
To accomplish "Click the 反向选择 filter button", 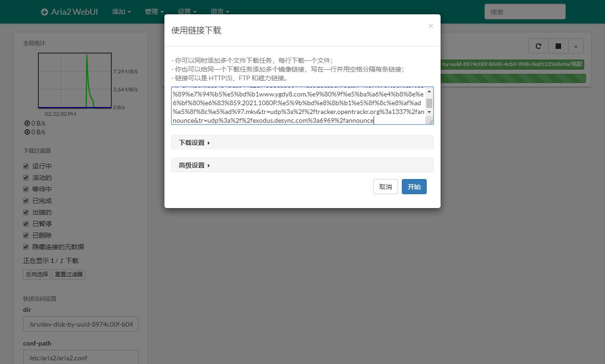I will tap(36, 274).
